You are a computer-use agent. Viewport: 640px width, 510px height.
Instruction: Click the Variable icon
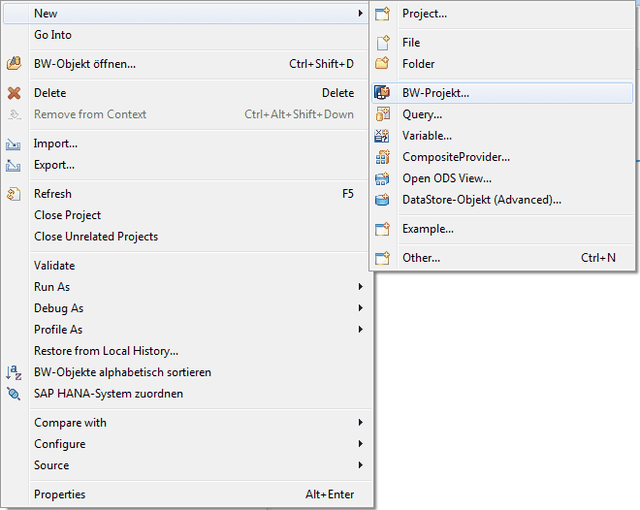coord(382,136)
